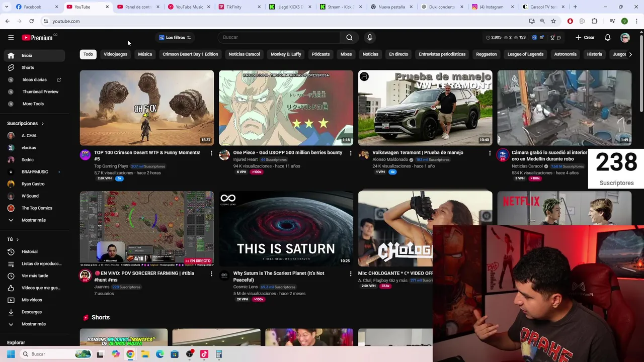Image resolution: width=644 pixels, height=362 pixels.
Task: Select the Monkey D. Luffy chip
Action: (x=286, y=54)
